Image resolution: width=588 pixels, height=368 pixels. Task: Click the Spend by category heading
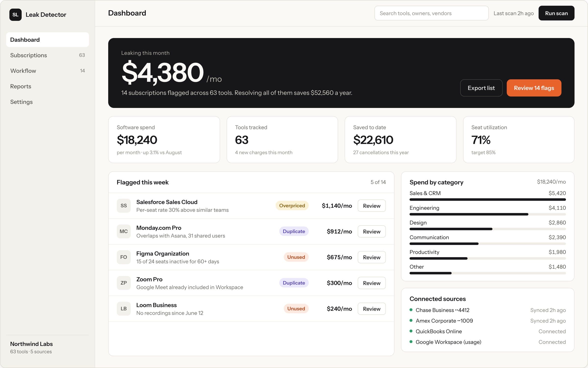coord(436,182)
